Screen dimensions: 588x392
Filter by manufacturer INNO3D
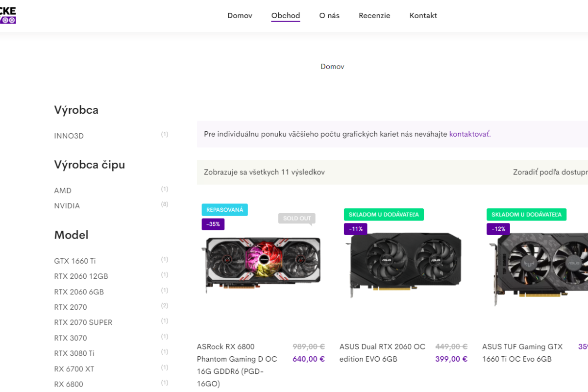69,136
